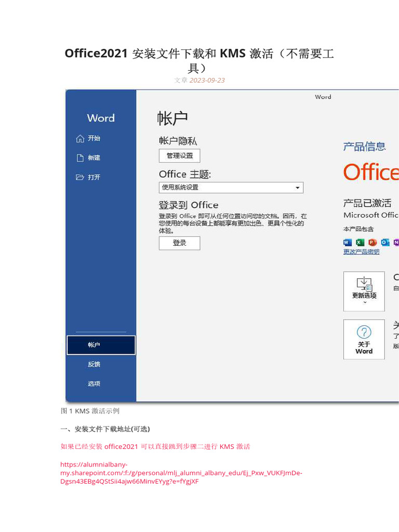This screenshot has height=532, width=399.
Task: Open the 使用系统设置 theme combo box
Action: 231,188
